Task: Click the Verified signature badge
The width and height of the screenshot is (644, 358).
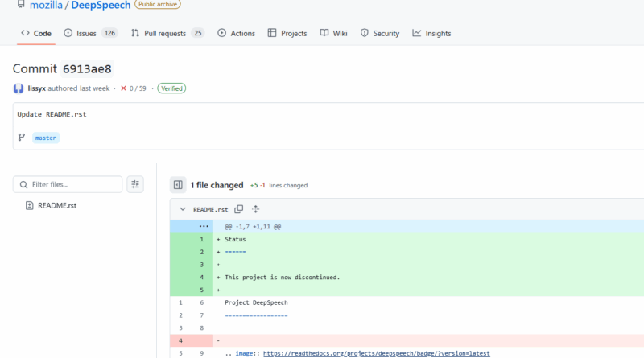Action: point(171,88)
